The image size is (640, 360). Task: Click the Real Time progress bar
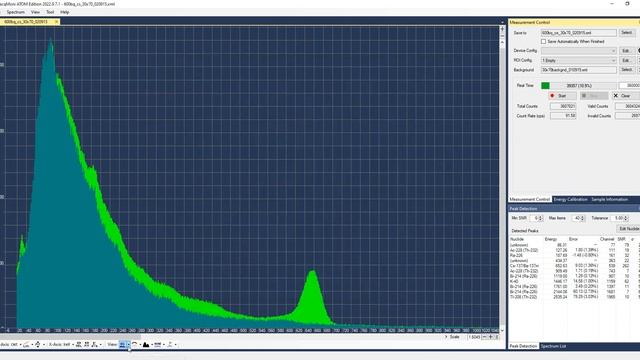point(579,86)
